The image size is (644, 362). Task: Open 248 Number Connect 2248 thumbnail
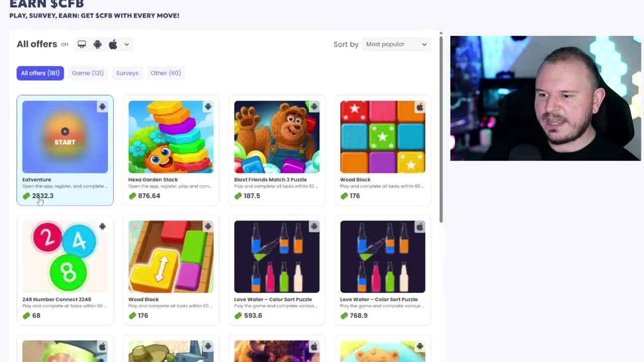65,257
